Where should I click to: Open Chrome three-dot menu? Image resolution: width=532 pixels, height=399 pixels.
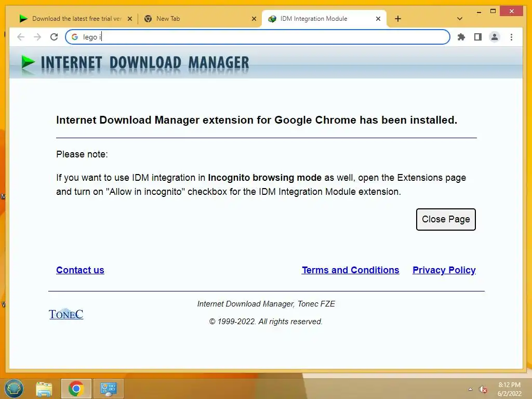[x=511, y=37]
